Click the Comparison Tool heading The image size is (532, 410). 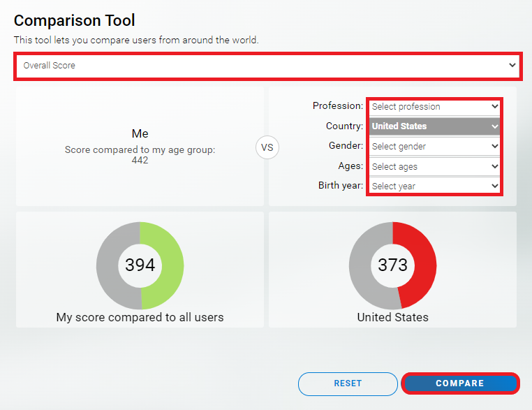tap(75, 21)
